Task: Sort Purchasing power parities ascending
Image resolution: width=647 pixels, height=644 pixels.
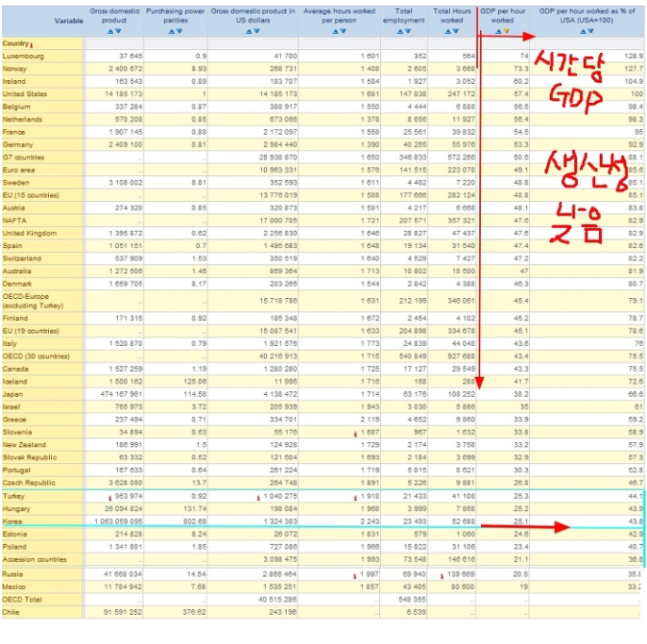Action: coord(172,31)
